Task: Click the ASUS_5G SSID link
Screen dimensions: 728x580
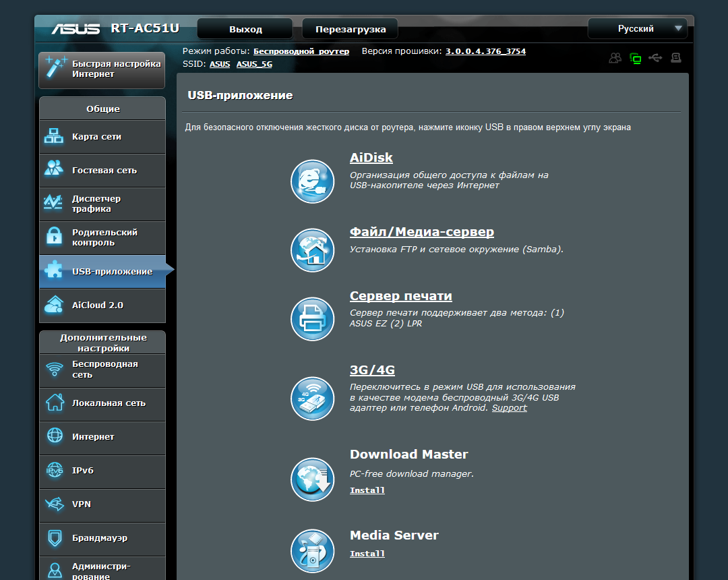Action: tap(254, 64)
